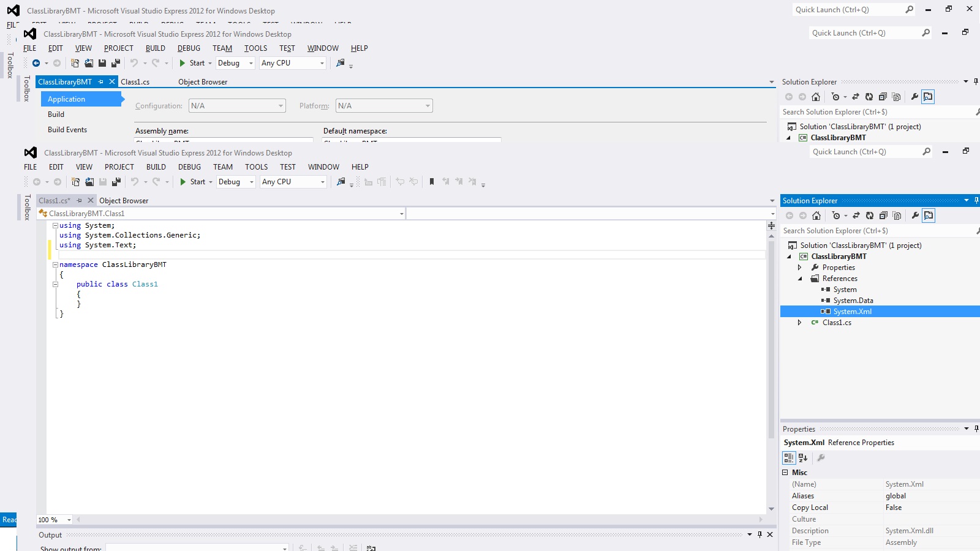Switch to Class1.cs tab in middle window

[135, 82]
